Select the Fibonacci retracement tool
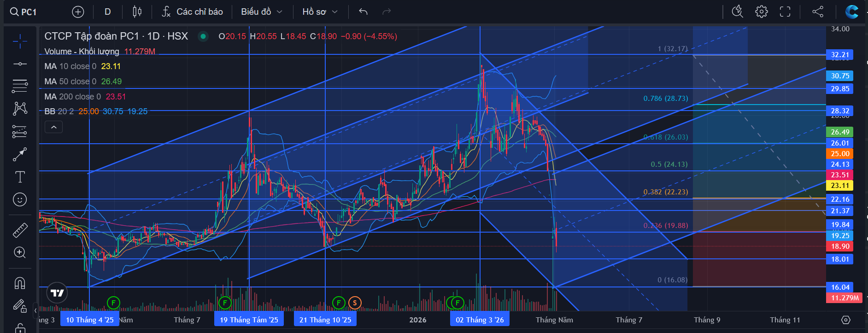Image resolution: width=868 pixels, height=333 pixels. (20, 86)
